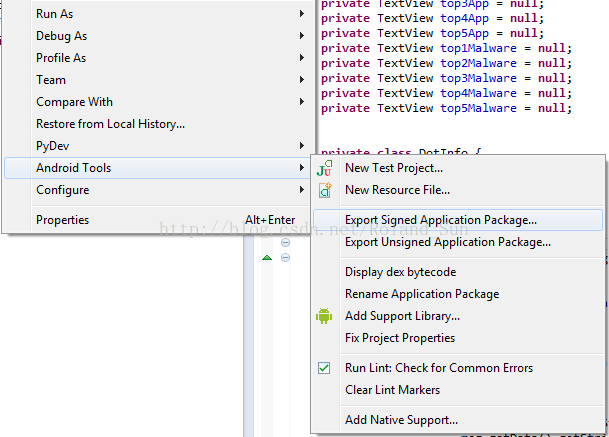The height and width of the screenshot is (437, 609).
Task: Open the Run As menu entry
Action: coord(157,14)
